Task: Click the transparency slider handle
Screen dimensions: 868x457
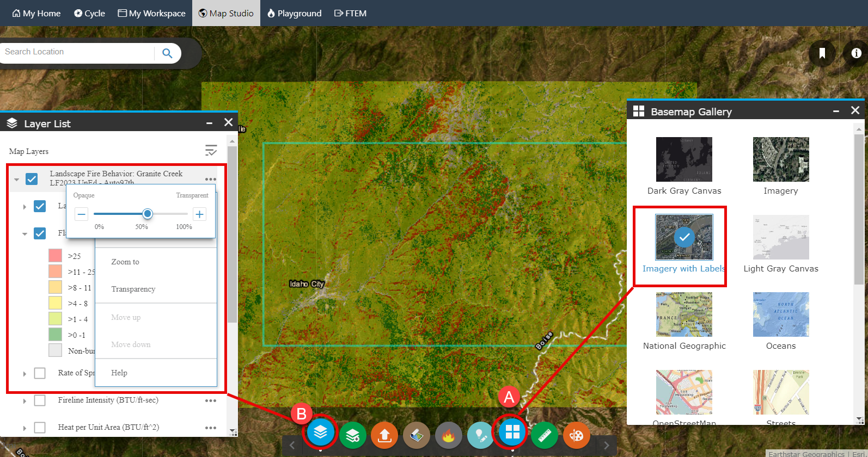Action: tap(147, 214)
